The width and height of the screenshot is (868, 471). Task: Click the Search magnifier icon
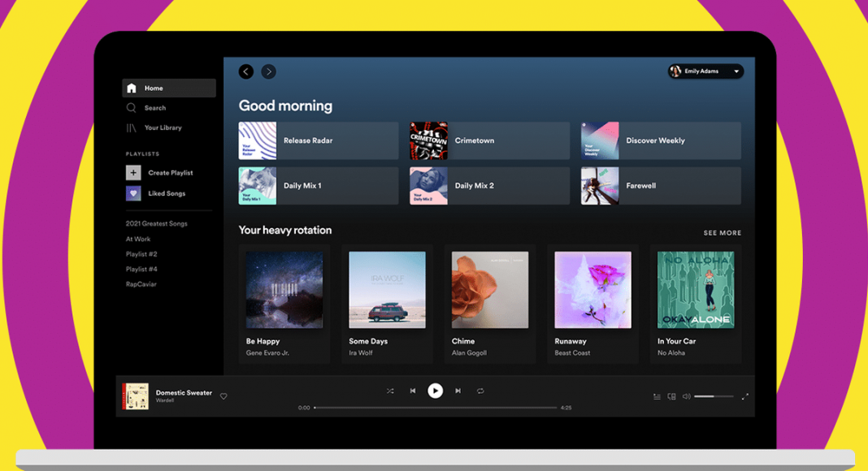click(131, 108)
